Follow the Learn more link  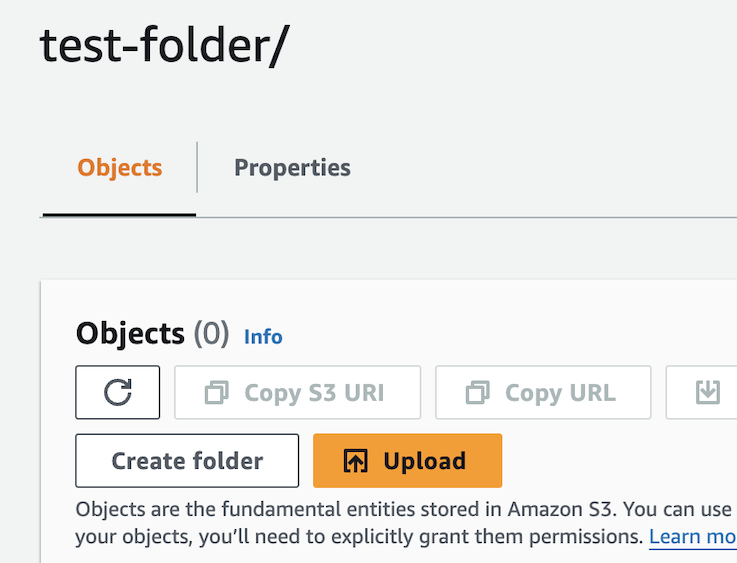pos(692,537)
